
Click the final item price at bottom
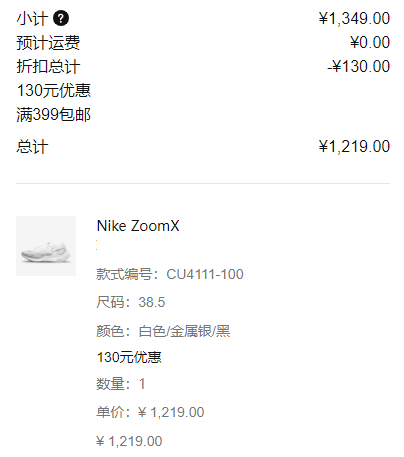point(129,441)
